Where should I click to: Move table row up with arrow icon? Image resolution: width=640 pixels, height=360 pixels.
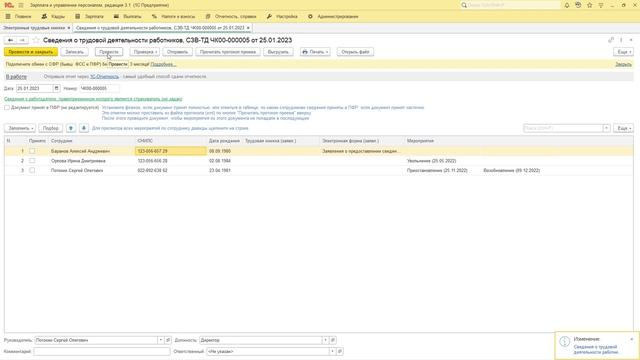point(71,128)
